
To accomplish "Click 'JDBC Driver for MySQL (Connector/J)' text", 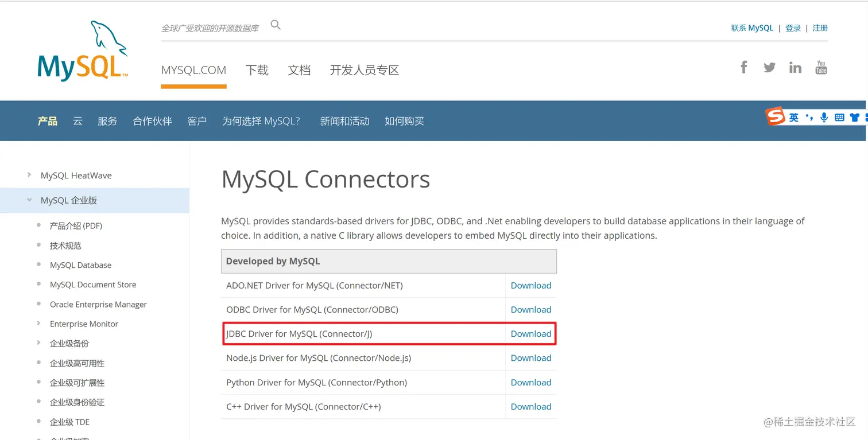I will click(299, 333).
